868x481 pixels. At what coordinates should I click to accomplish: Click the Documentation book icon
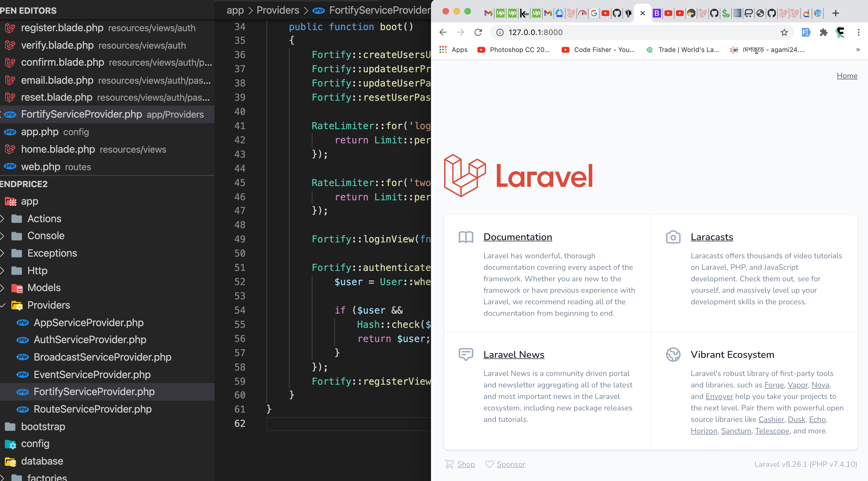(466, 237)
